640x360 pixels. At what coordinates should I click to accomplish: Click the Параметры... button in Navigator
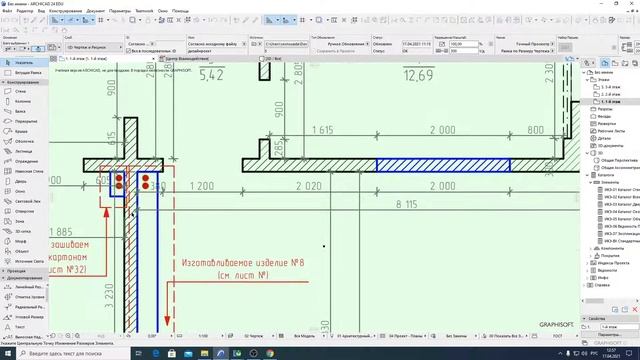[x=609, y=335]
